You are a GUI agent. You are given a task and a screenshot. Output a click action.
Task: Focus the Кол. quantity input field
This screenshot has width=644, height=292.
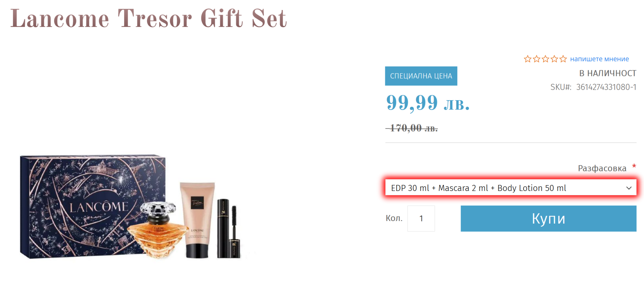421,219
